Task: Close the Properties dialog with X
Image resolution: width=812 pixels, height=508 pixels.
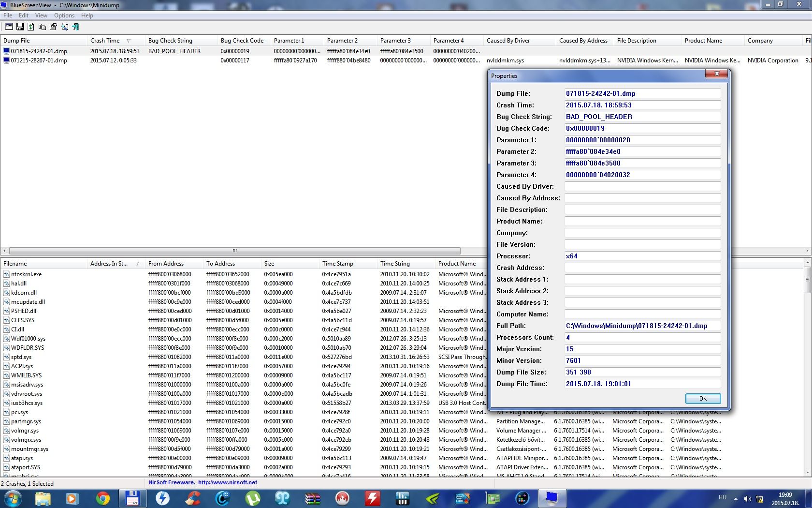Action: pos(717,74)
